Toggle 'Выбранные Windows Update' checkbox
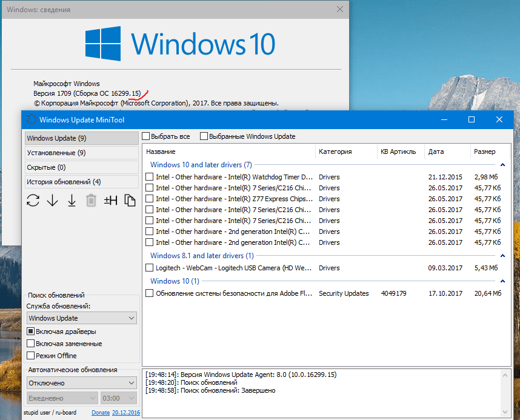The width and height of the screenshot is (520, 420). (204, 136)
